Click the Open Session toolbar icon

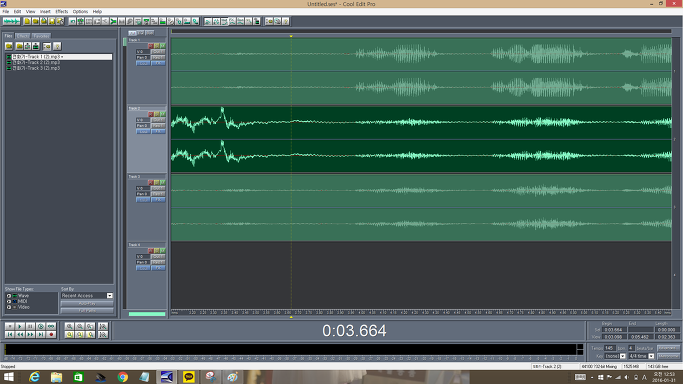[35, 21]
